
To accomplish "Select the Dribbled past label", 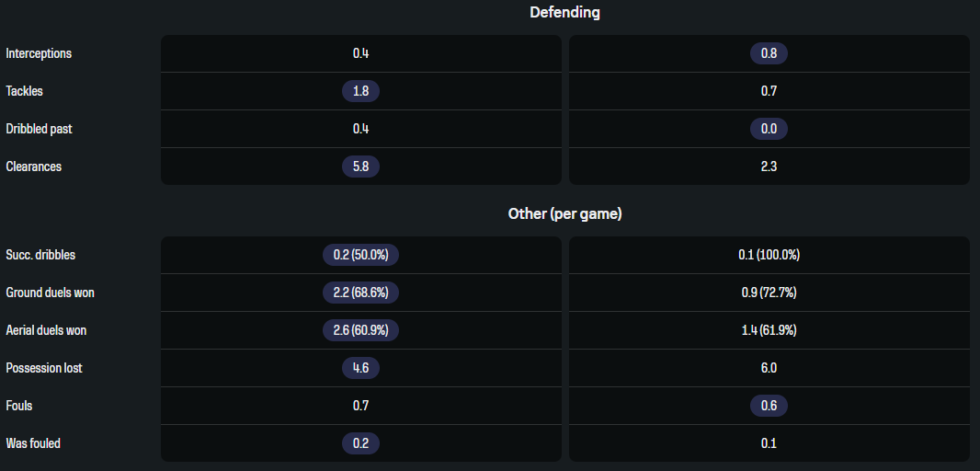I will [x=37, y=129].
